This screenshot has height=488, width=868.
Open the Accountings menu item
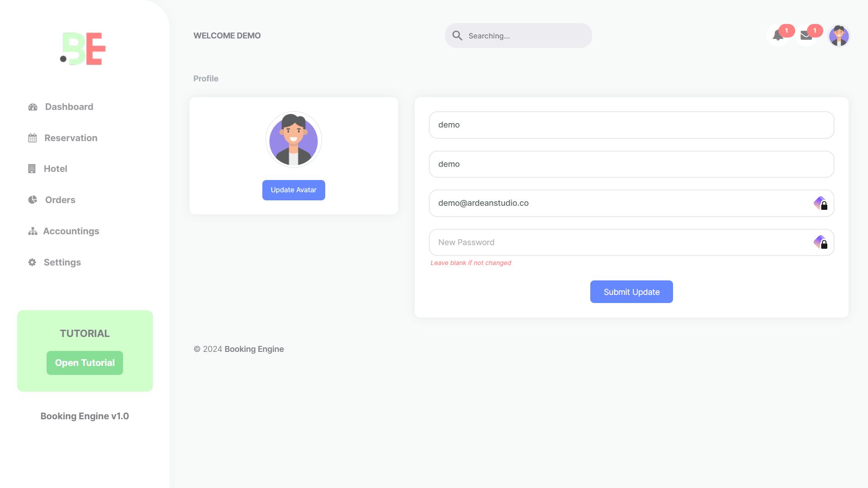[x=71, y=231]
